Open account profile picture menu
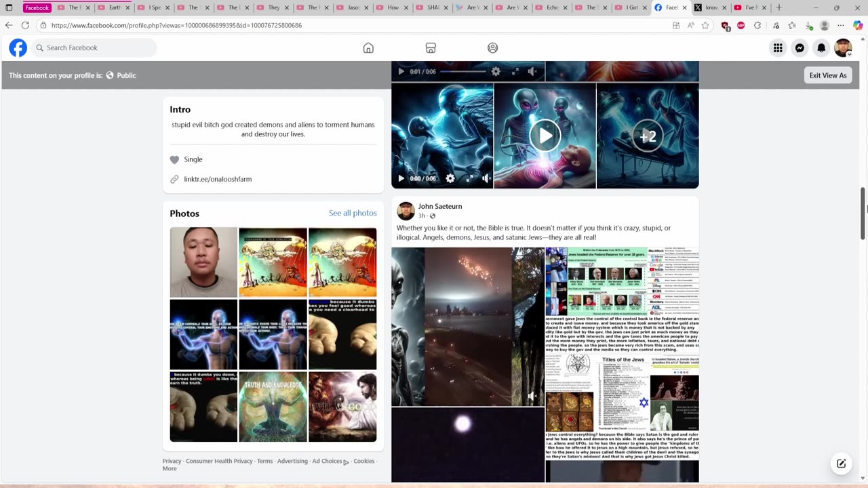 [x=843, y=48]
